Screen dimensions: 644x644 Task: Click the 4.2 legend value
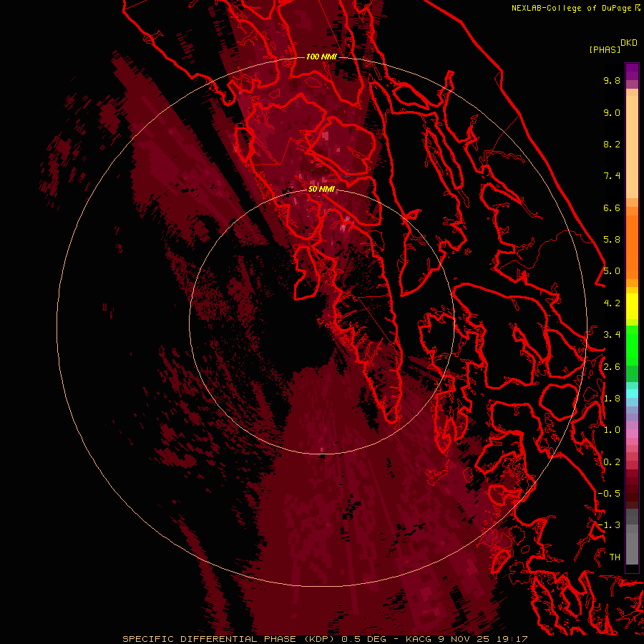(612, 303)
